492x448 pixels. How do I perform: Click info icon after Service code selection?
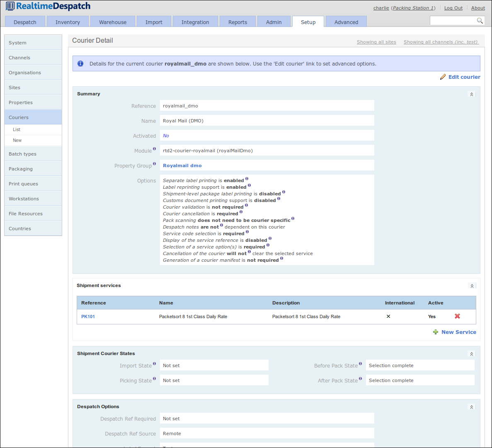[x=247, y=232]
